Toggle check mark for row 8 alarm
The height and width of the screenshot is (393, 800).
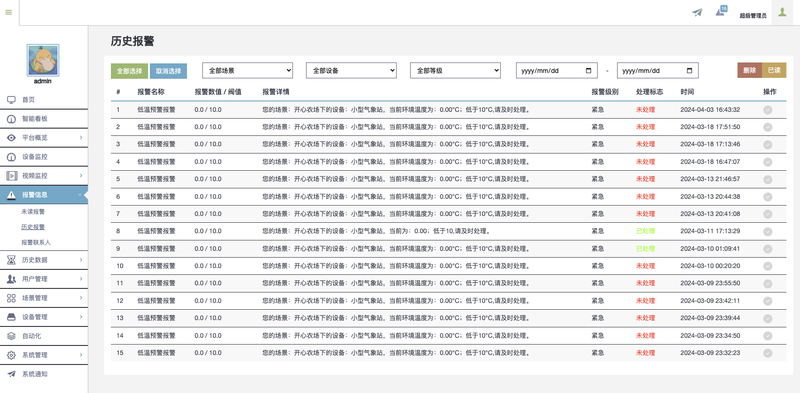pyautogui.click(x=767, y=231)
